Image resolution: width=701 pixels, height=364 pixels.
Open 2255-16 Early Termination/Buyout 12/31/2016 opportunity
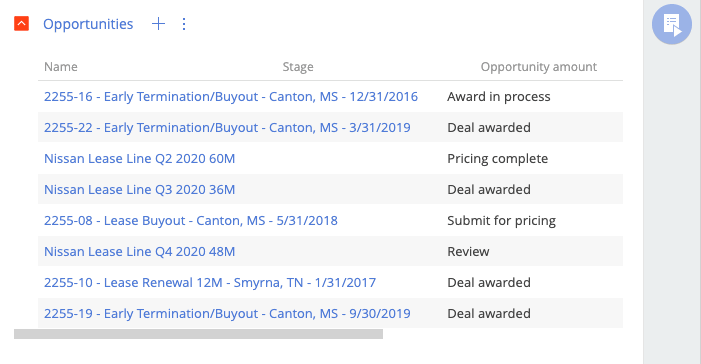click(231, 97)
